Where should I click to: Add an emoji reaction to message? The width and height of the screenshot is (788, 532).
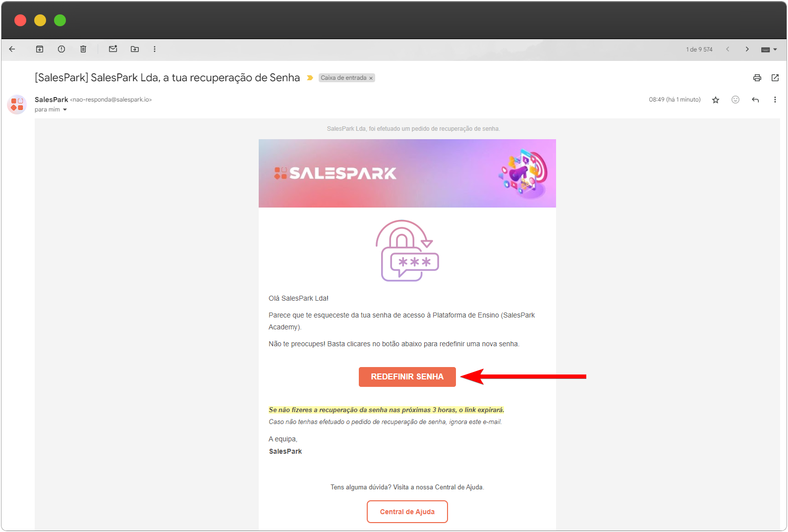(x=735, y=100)
